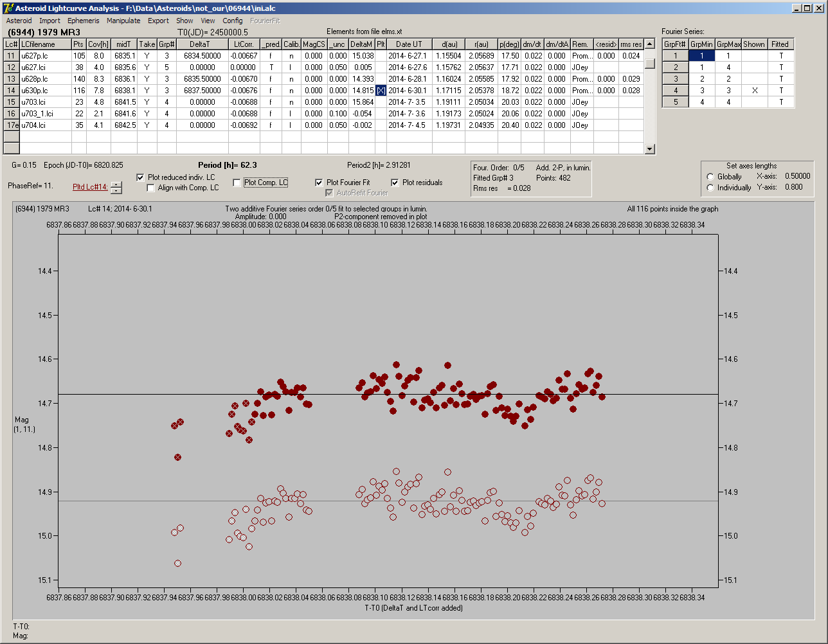Click the Period [h]= 62.3 label
The width and height of the screenshot is (828, 644).
[228, 165]
